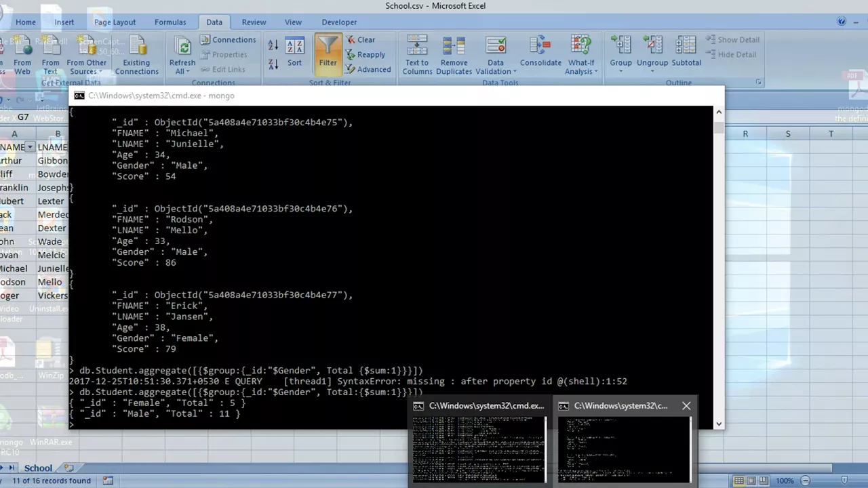Clear the current filter
Viewport: 868px width, 488px height.
[361, 40]
